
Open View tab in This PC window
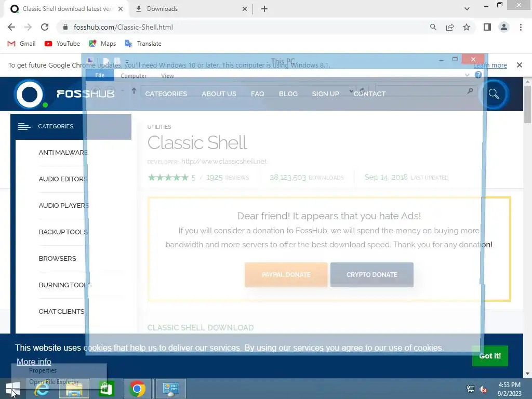coord(167,76)
